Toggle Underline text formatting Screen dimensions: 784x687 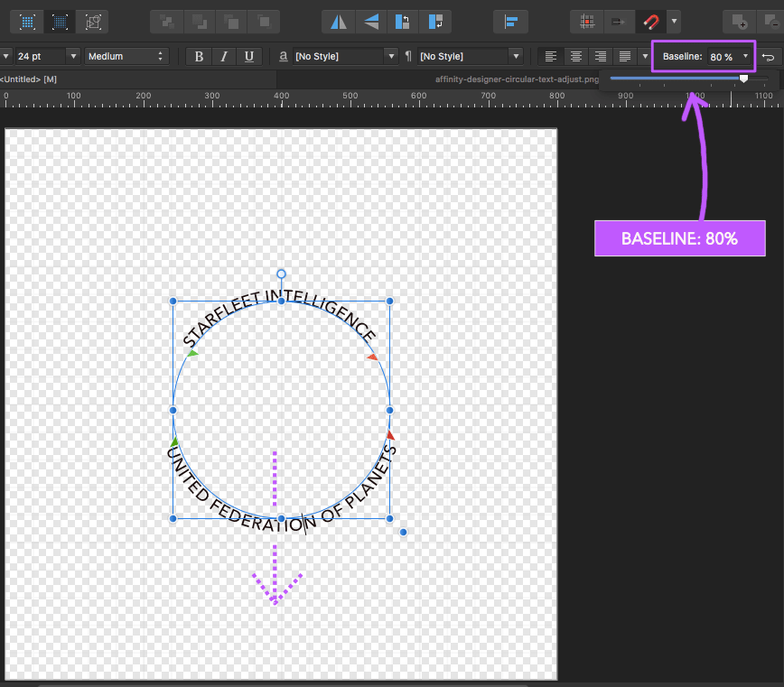(248, 56)
